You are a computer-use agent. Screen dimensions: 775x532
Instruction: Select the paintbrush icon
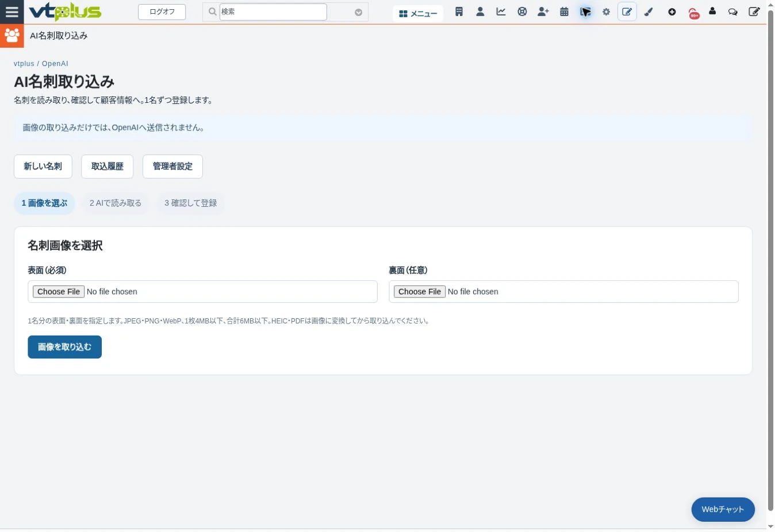pos(649,11)
